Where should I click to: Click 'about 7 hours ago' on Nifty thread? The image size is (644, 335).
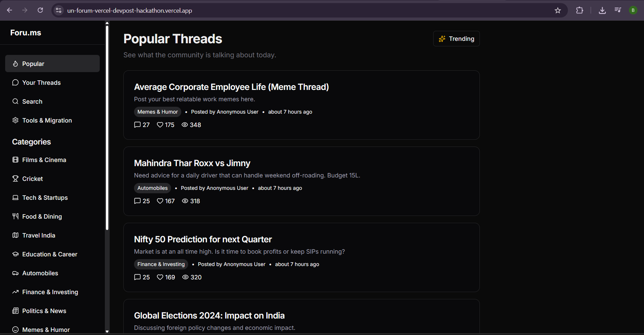pos(297,264)
